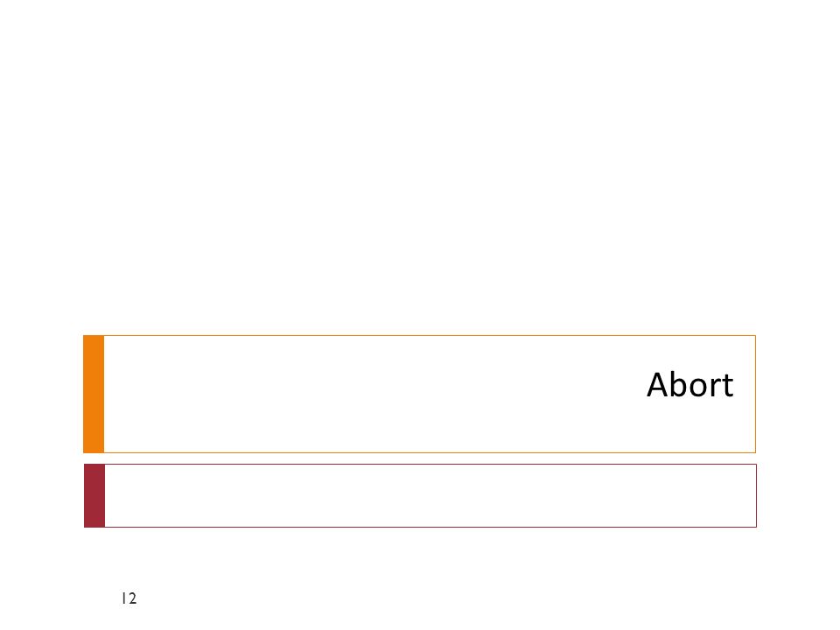Click the letter "b" in Abort
Image resolution: width=840 pixels, height=630 pixels.
[x=682, y=384]
